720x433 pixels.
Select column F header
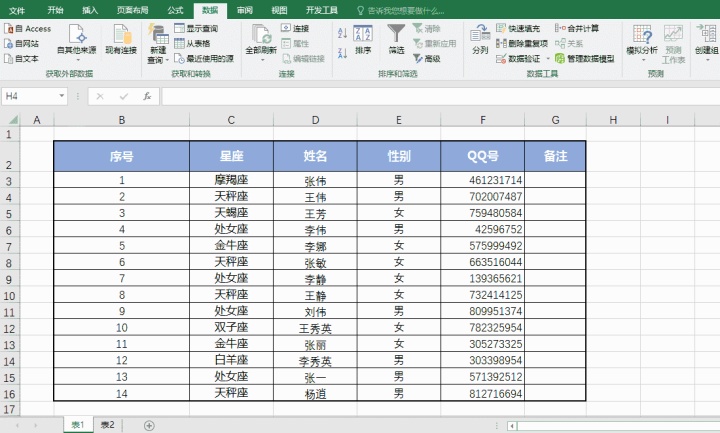point(483,120)
